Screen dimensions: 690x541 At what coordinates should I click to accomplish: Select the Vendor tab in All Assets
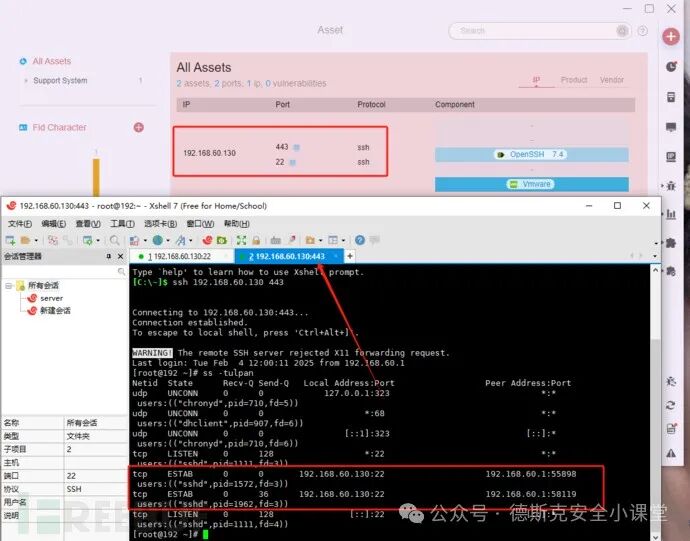[x=612, y=80]
